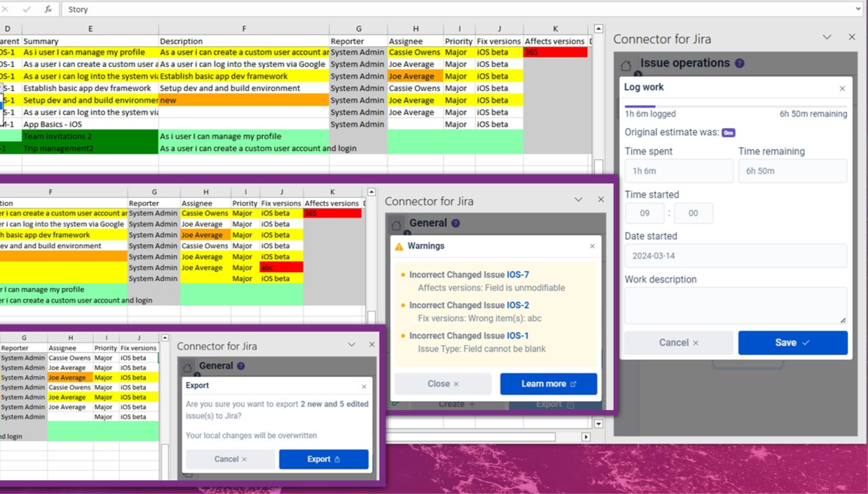Click the warning triangle icon in Warnings dialog

click(x=399, y=246)
